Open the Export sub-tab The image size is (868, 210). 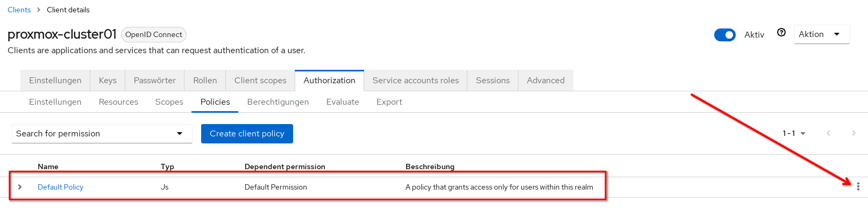click(389, 102)
